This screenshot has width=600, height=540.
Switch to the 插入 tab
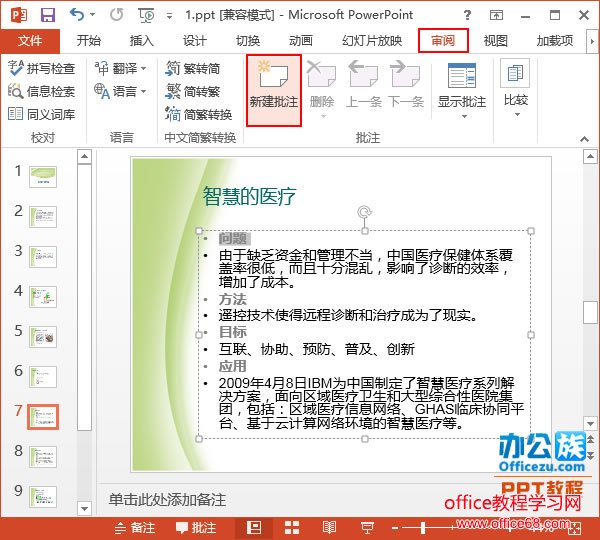142,41
